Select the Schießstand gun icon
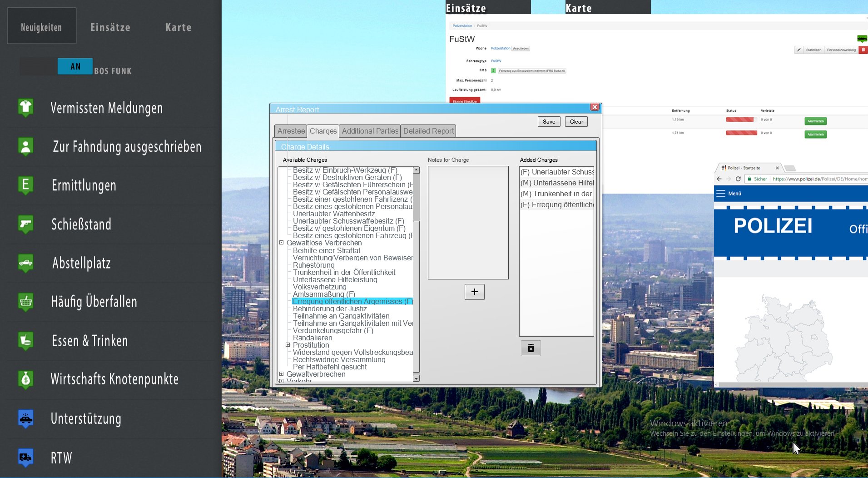868x478 pixels. (x=26, y=224)
